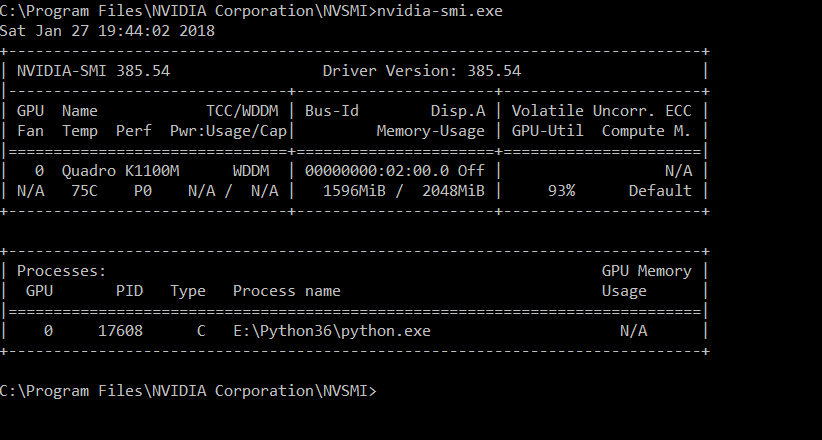Click the process id '17608'

[121, 330]
